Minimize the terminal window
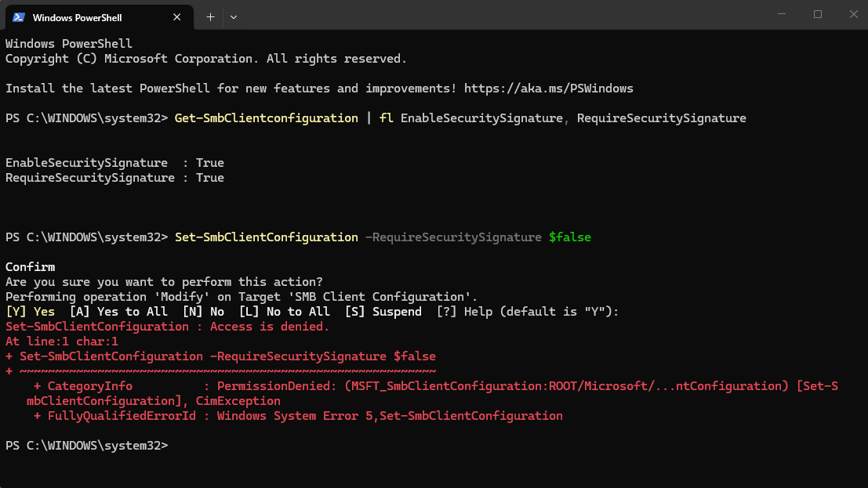 [782, 14]
